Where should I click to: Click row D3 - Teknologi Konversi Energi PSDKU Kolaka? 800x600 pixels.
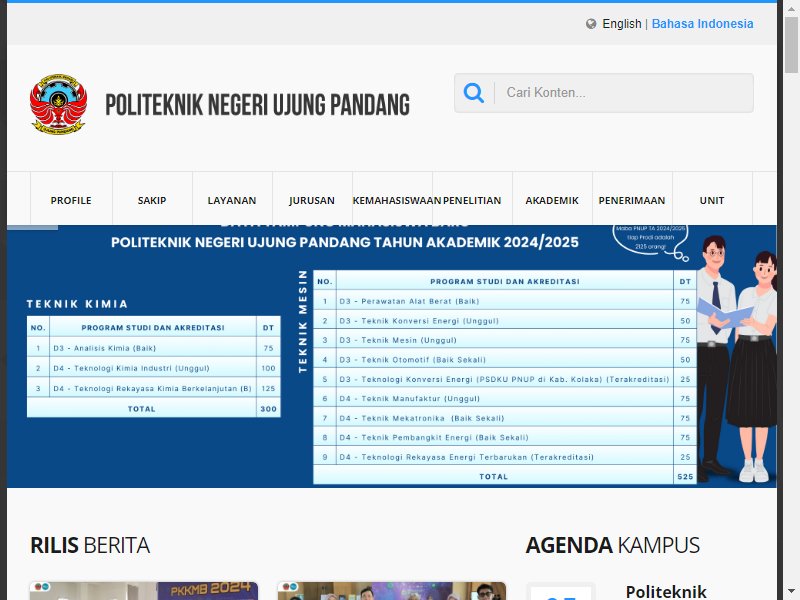505,379
